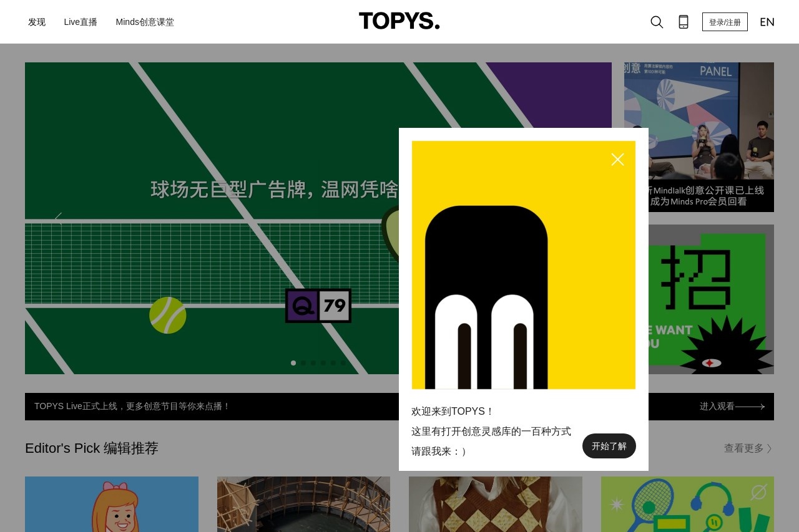Click the TOPYS Live正式上线 banner text

pyautogui.click(x=132, y=407)
